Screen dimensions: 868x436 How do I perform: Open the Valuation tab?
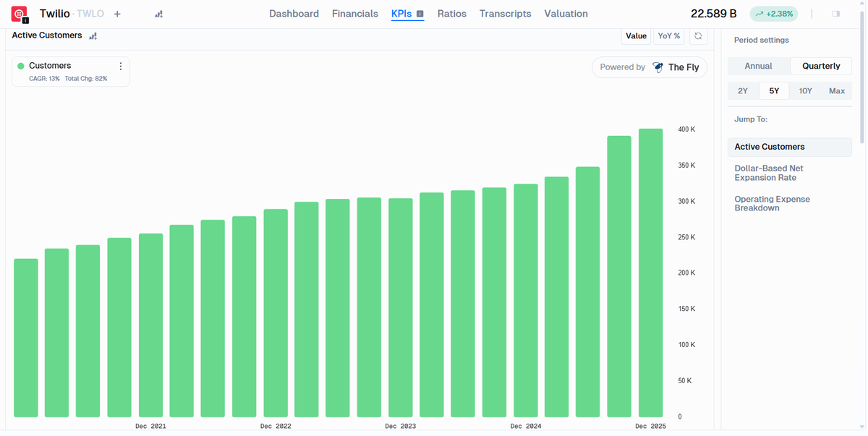(x=566, y=14)
